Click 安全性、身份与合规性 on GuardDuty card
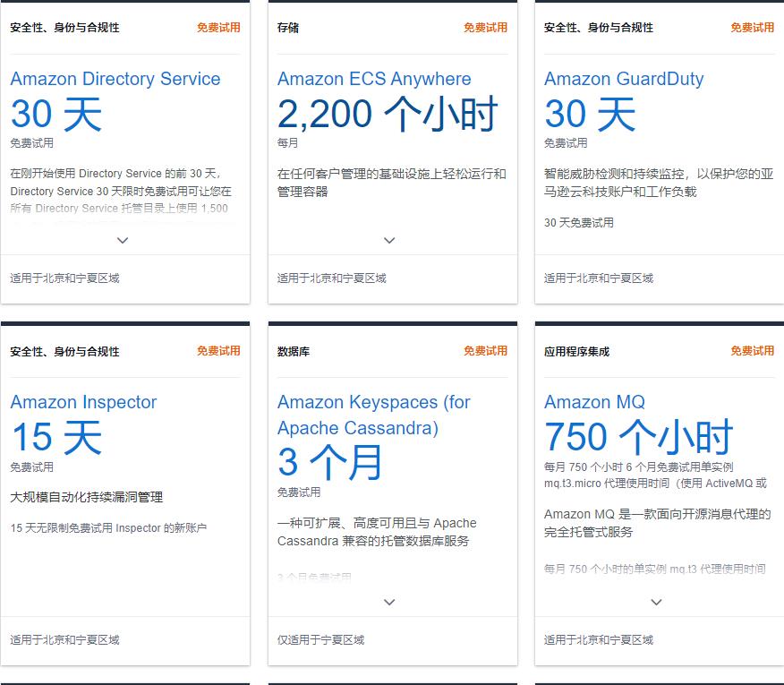The width and height of the screenshot is (784, 685). [x=599, y=28]
